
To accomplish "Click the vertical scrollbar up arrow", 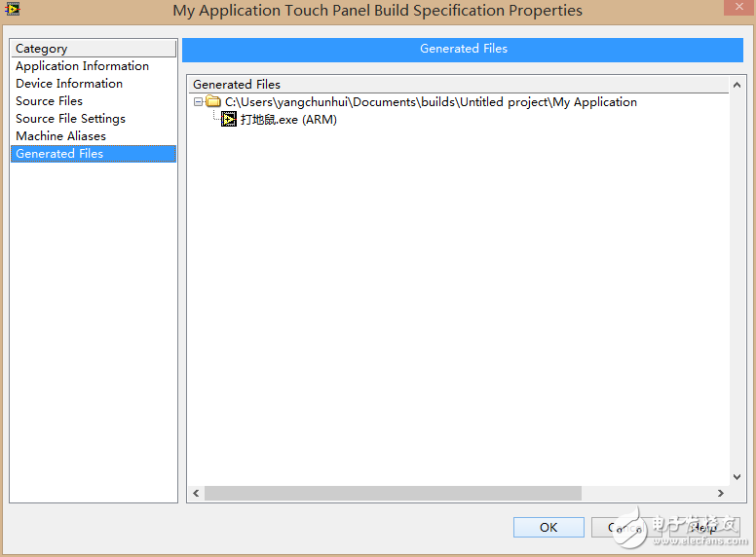I will 737,85.
